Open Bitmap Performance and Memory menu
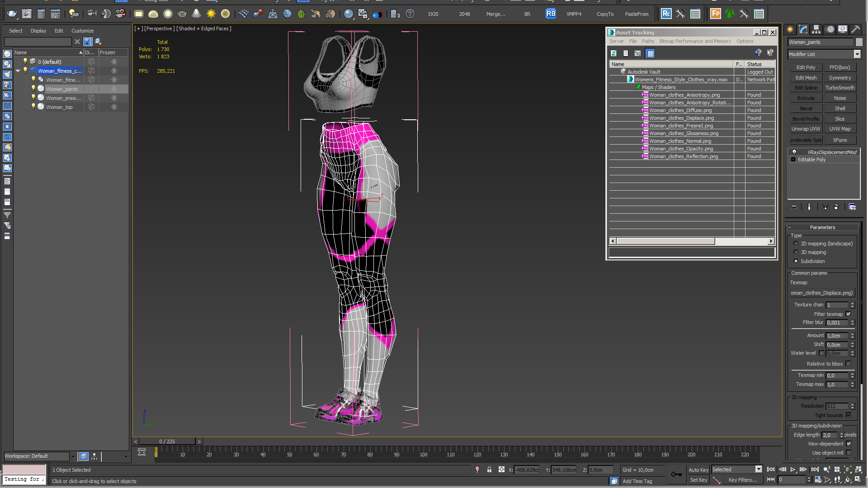Image resolution: width=868 pixels, height=488 pixels. 695,41
